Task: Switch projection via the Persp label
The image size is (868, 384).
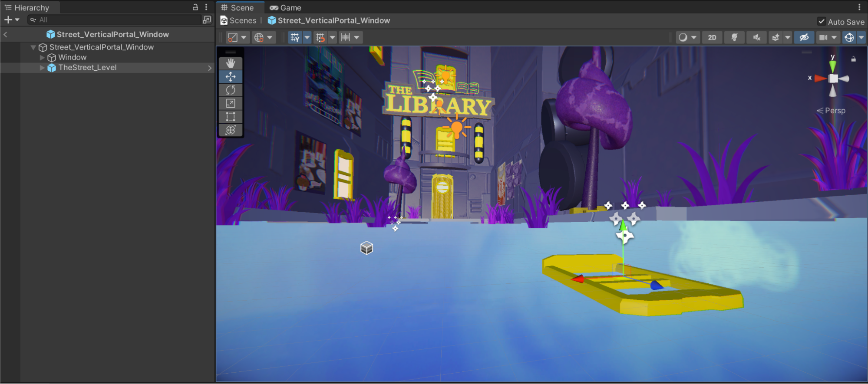Action: point(835,111)
